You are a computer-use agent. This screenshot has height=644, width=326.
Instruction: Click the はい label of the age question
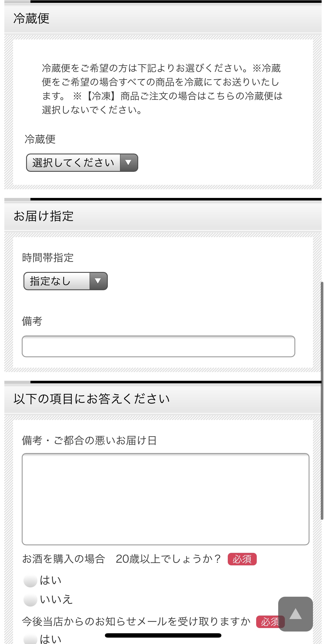(x=51, y=580)
